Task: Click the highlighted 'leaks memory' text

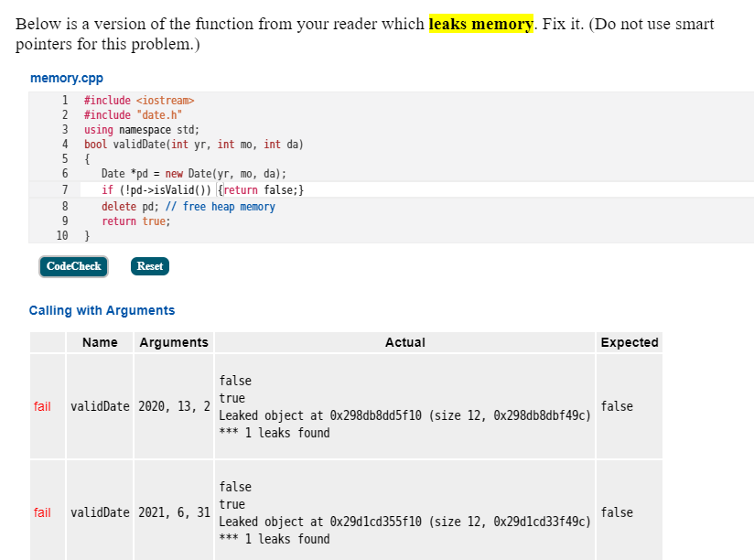Action: click(x=480, y=23)
